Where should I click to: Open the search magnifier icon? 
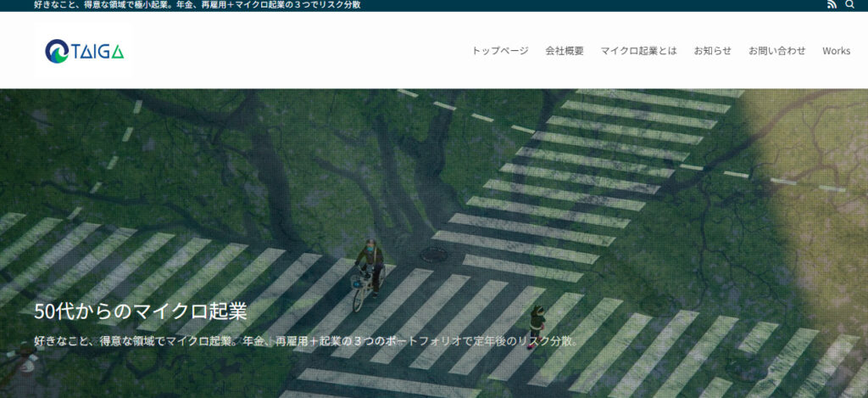pyautogui.click(x=849, y=5)
